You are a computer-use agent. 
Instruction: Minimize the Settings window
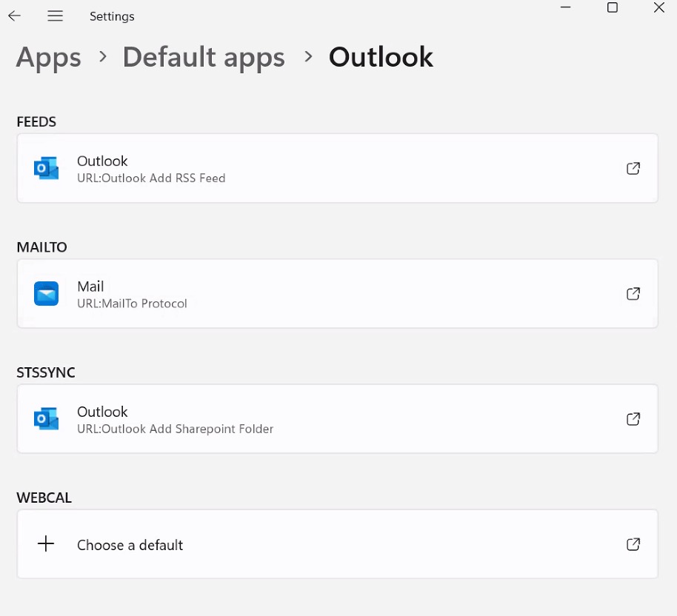click(x=566, y=7)
